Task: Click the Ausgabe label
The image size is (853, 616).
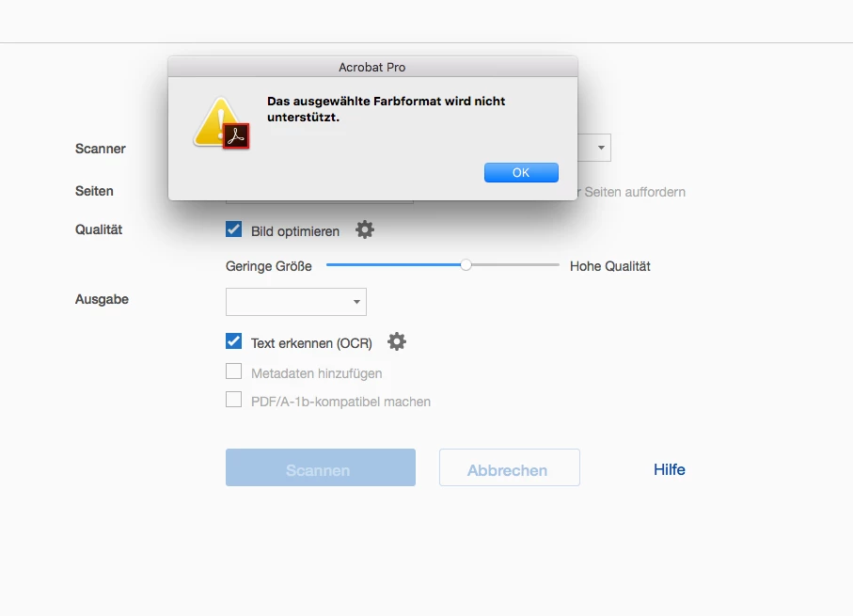Action: tap(102, 299)
